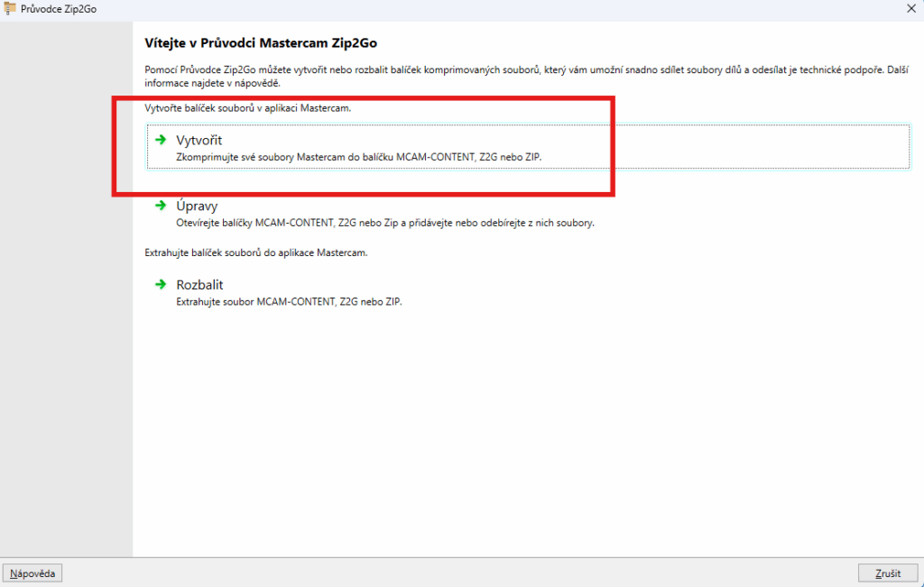Screen dimensions: 924x587
Task: Click the Úpravy description starting with Otevírejte
Action: pyautogui.click(x=384, y=223)
